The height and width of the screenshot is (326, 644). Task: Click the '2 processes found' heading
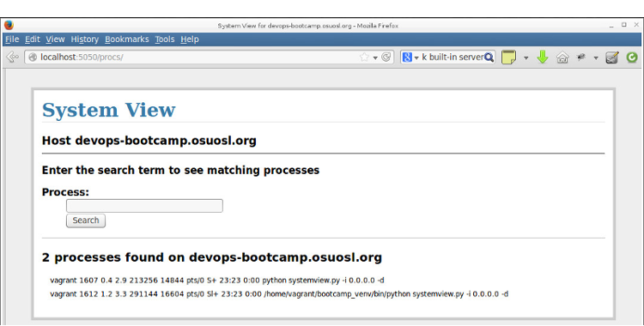[212, 257]
